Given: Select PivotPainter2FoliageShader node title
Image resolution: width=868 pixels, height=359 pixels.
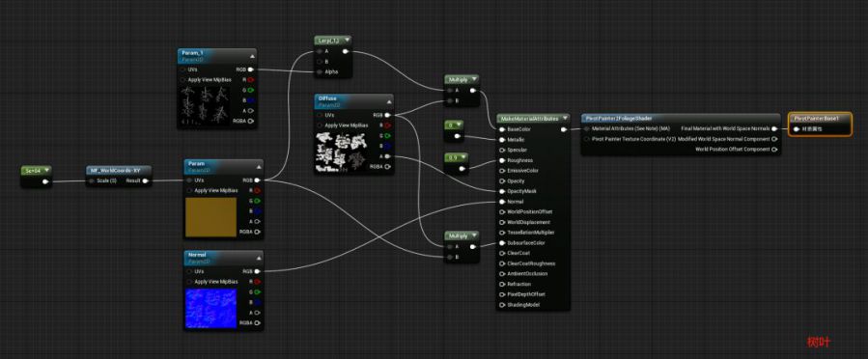Looking at the screenshot, I should tap(618, 118).
